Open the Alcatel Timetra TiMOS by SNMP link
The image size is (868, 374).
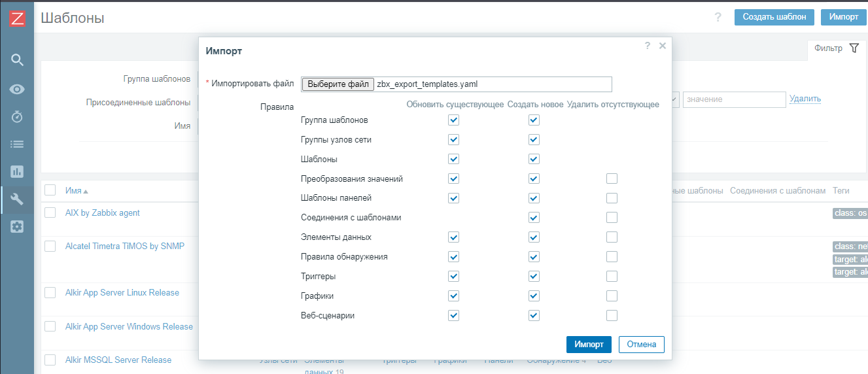click(125, 246)
